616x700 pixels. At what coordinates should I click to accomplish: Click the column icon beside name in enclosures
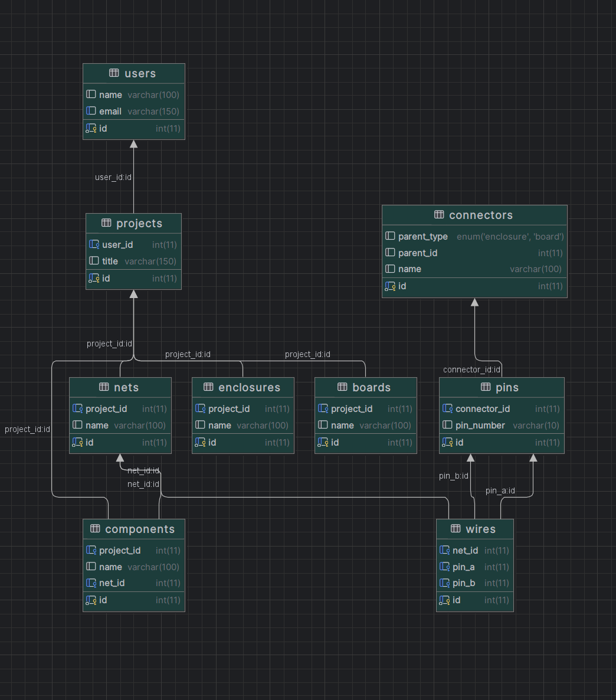pyautogui.click(x=201, y=425)
